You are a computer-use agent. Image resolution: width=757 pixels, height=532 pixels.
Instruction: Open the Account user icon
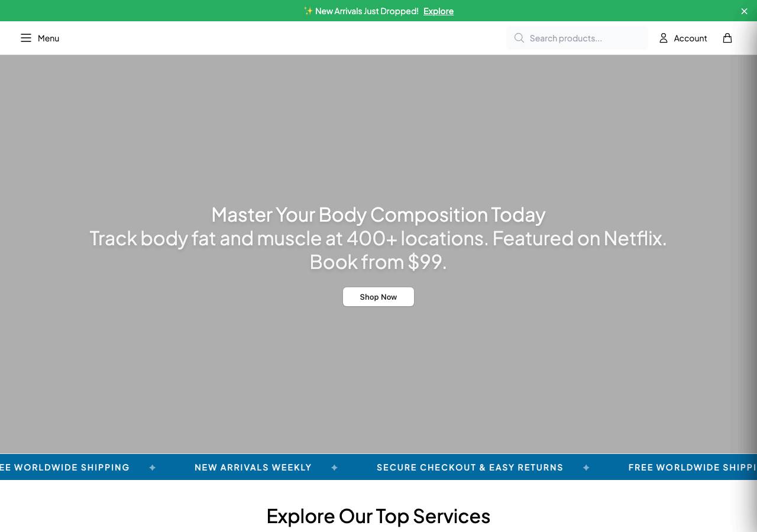[664, 38]
